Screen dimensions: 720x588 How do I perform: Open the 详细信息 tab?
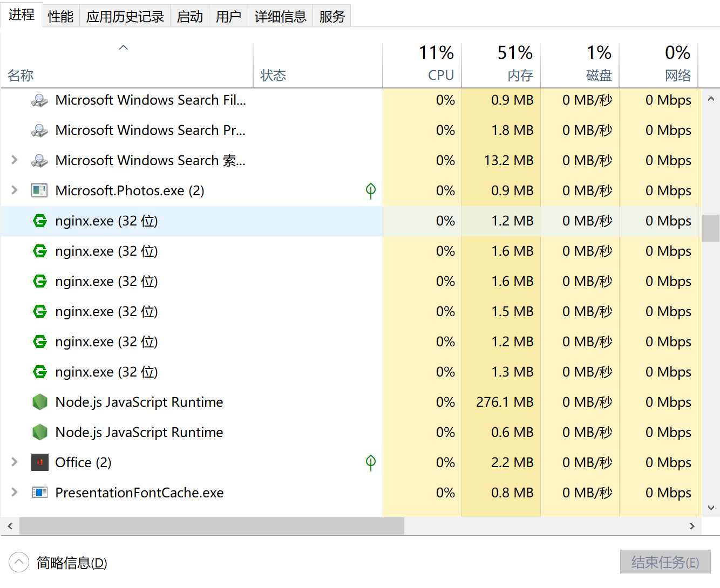tap(281, 17)
